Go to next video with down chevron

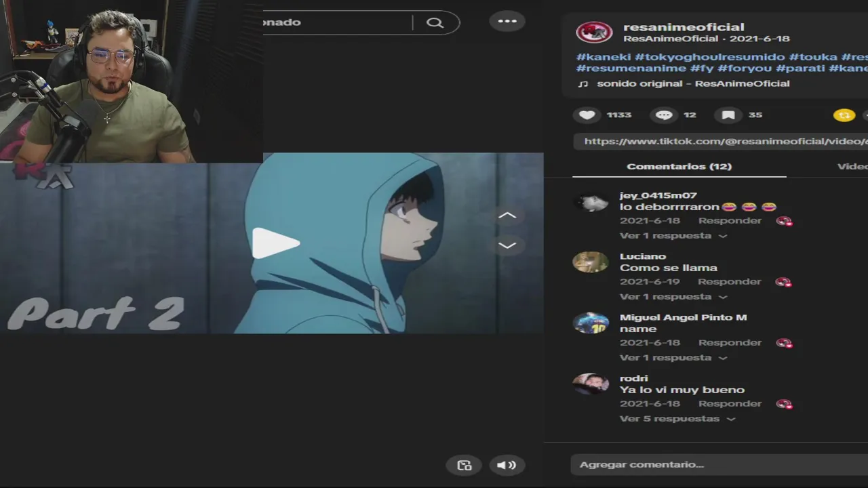tap(507, 245)
